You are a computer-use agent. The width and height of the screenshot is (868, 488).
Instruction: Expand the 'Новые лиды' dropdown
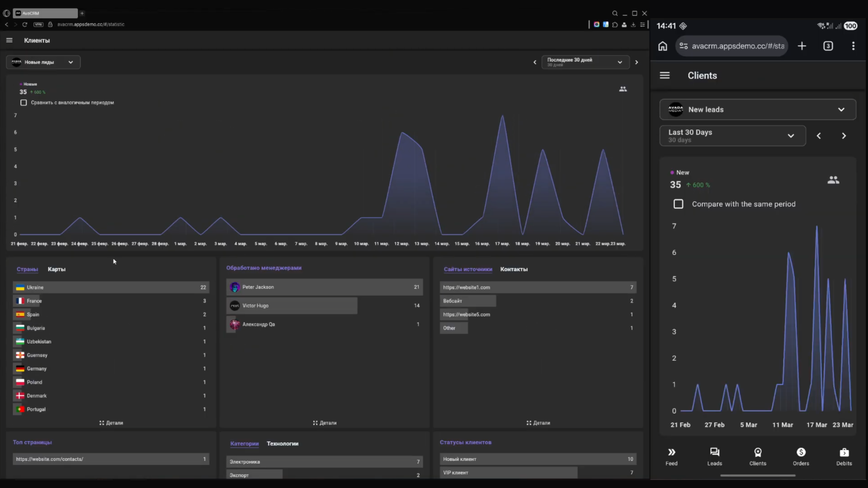click(x=43, y=62)
